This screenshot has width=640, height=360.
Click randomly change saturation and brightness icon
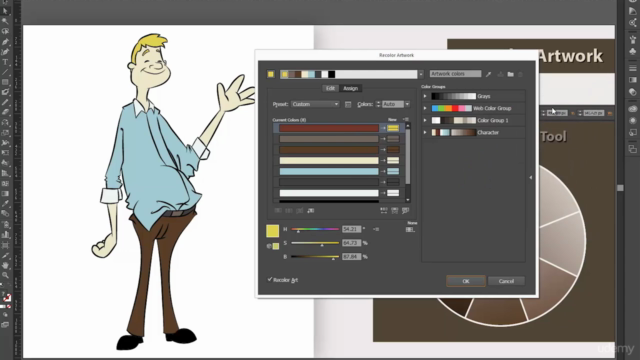tap(394, 211)
